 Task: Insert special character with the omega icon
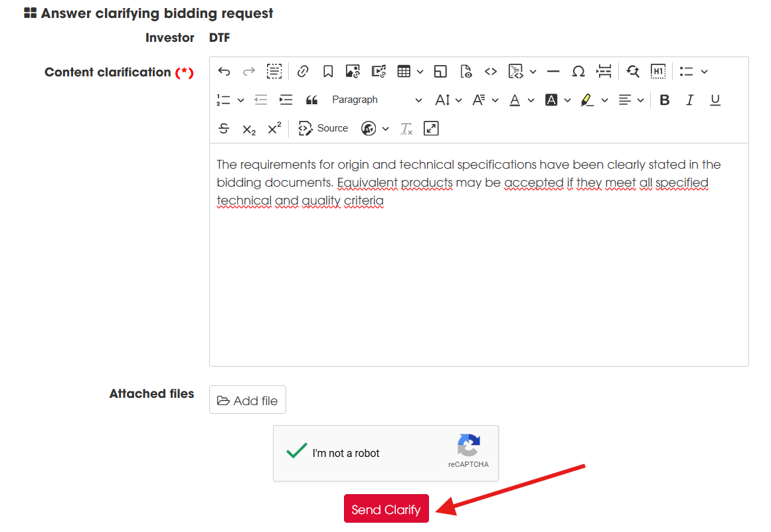(x=578, y=72)
